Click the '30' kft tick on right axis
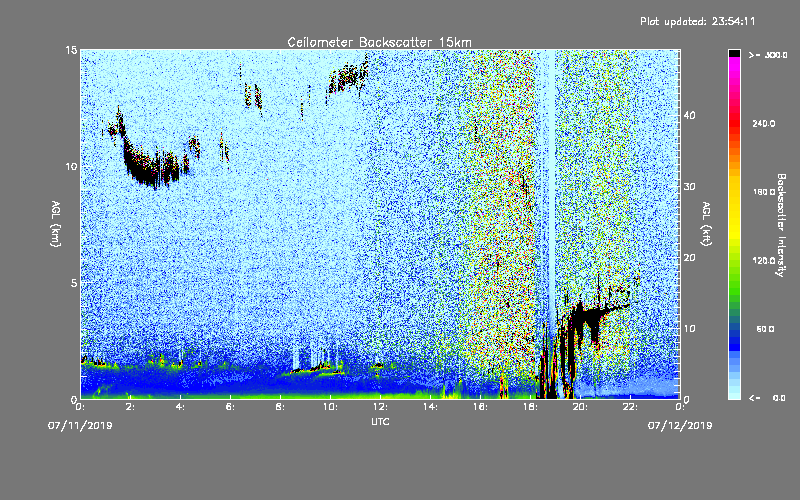Viewport: 800px width, 500px height. click(689, 186)
